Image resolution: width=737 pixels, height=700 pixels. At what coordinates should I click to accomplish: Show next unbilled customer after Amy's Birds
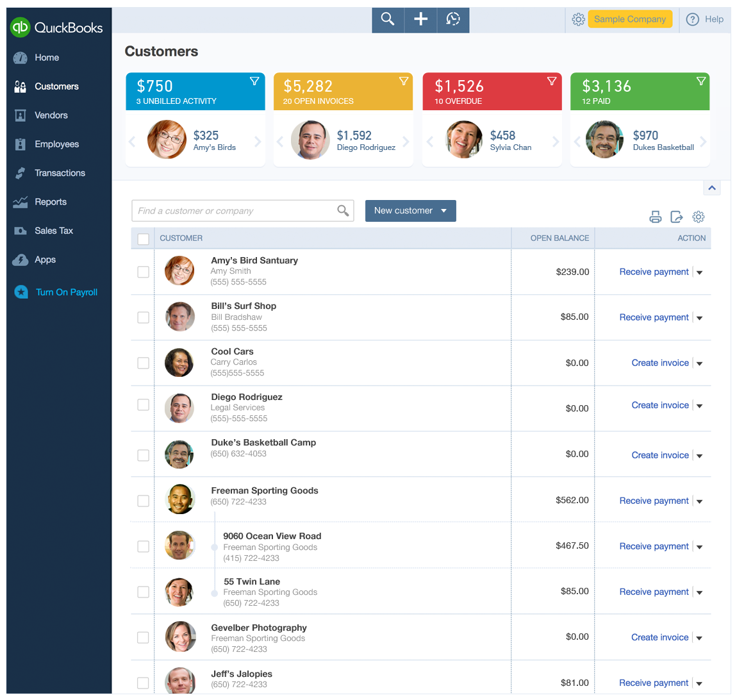coord(258,142)
